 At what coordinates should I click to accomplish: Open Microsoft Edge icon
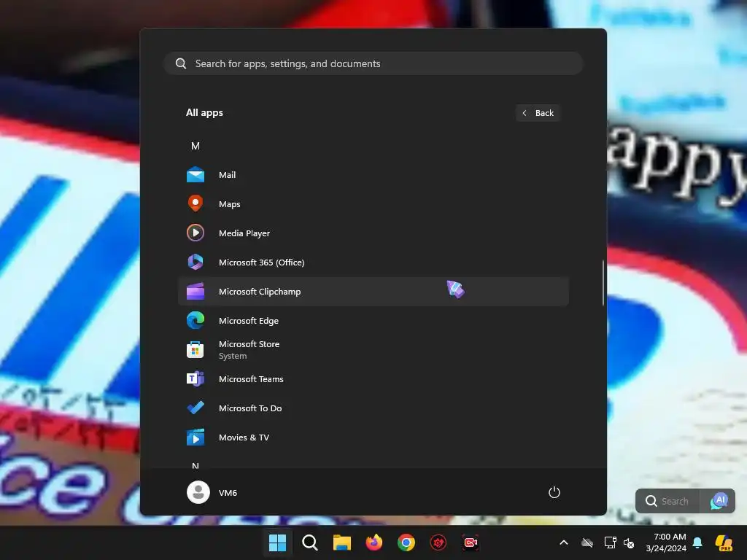196,321
